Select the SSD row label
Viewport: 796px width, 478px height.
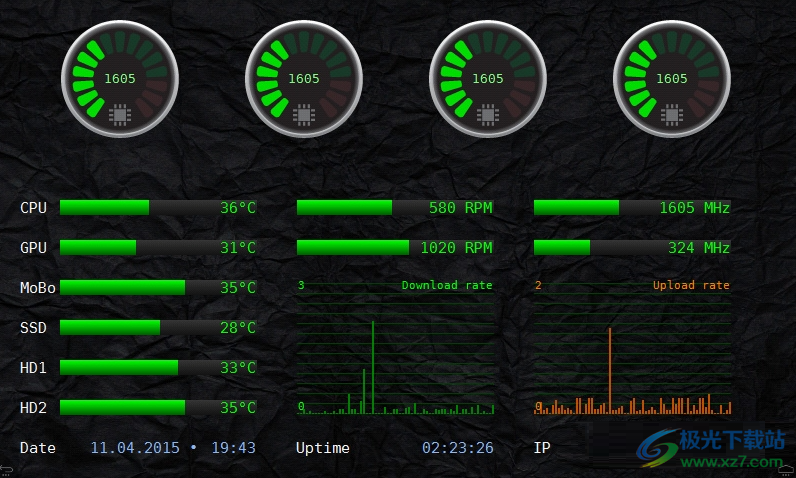click(34, 328)
